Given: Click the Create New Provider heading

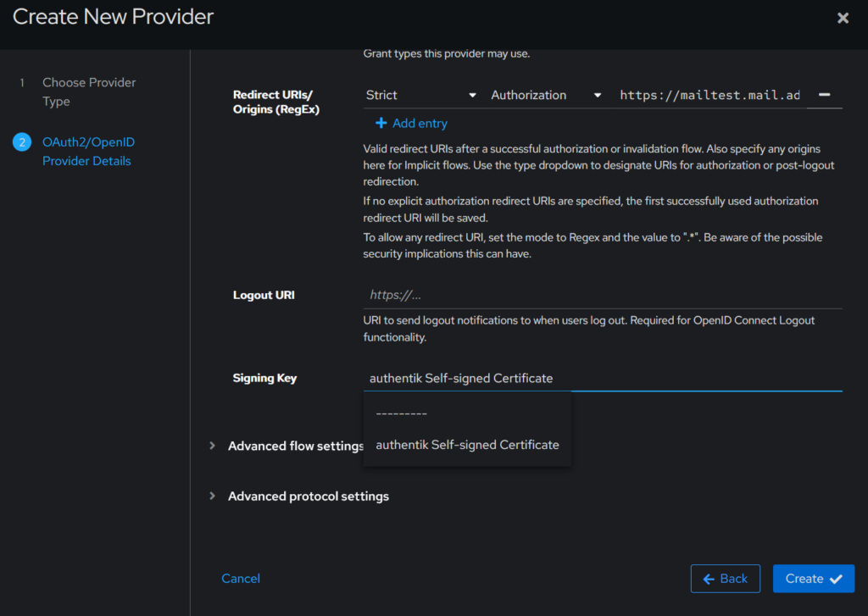Looking at the screenshot, I should pos(113,17).
